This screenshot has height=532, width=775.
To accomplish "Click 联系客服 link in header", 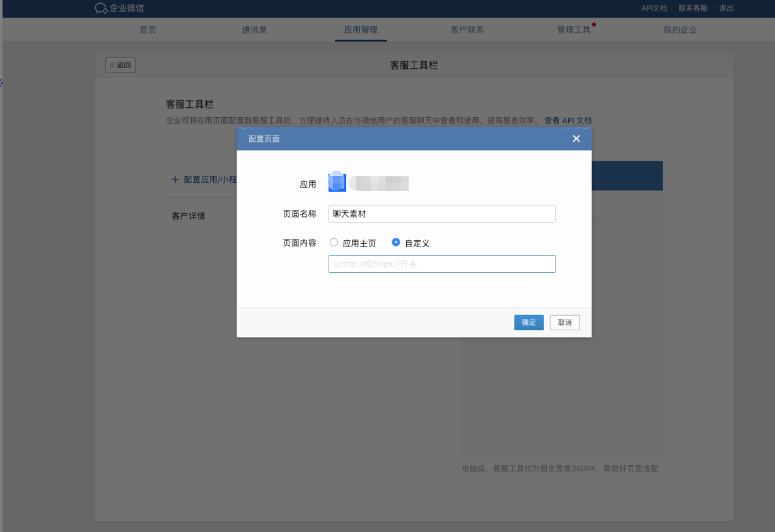I will click(x=693, y=8).
